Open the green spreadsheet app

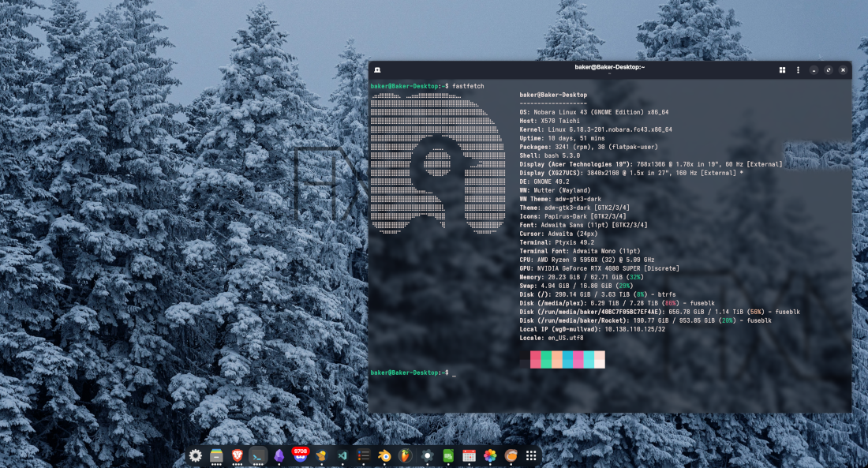click(447, 455)
